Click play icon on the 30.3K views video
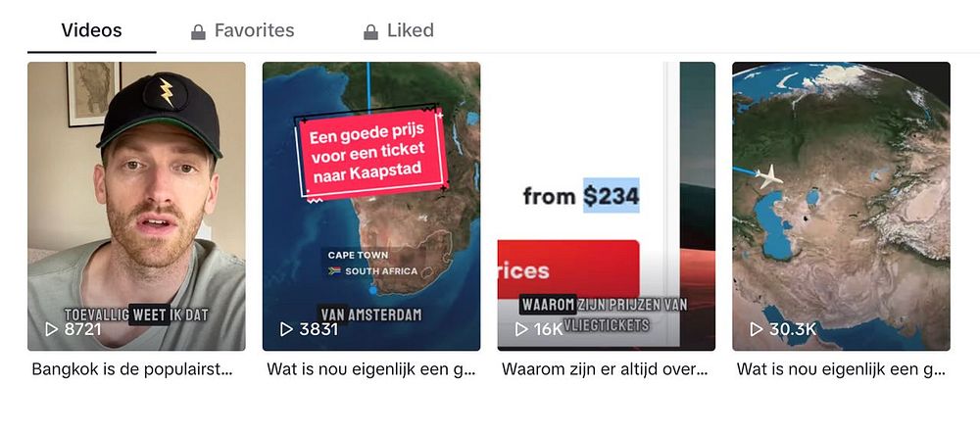Image resolution: width=980 pixels, height=436 pixels. (x=757, y=329)
